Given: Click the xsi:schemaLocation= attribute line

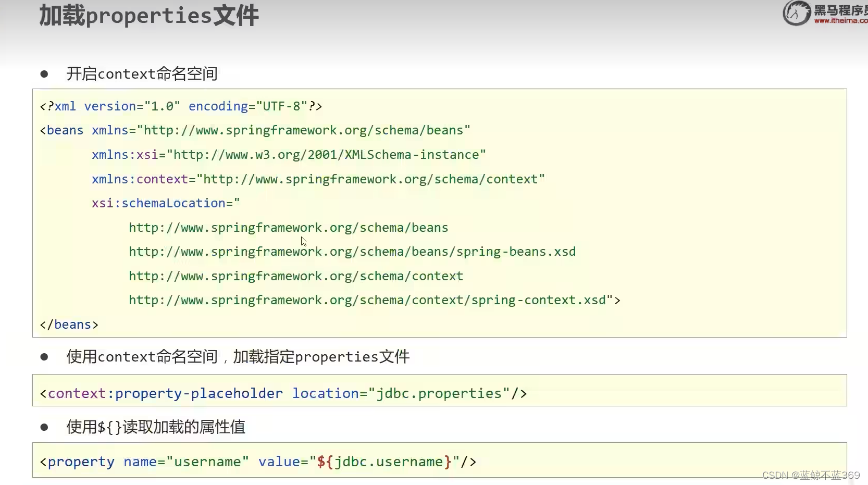Looking at the screenshot, I should tap(166, 203).
